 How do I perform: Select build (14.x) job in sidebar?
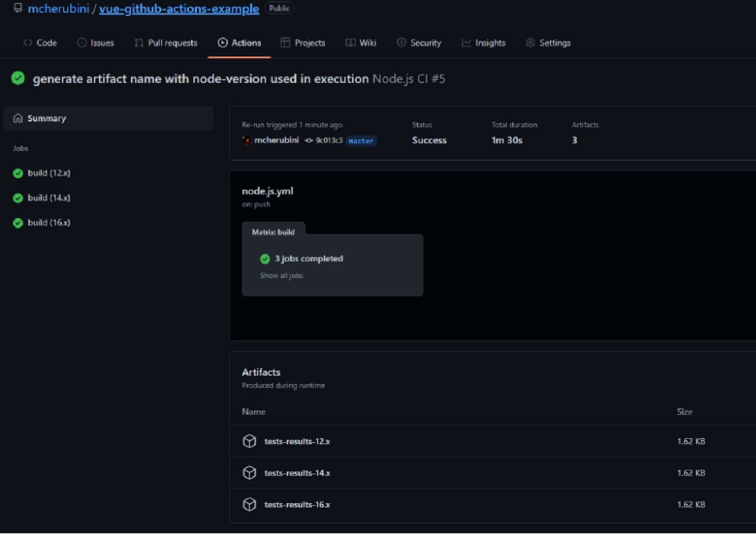49,198
